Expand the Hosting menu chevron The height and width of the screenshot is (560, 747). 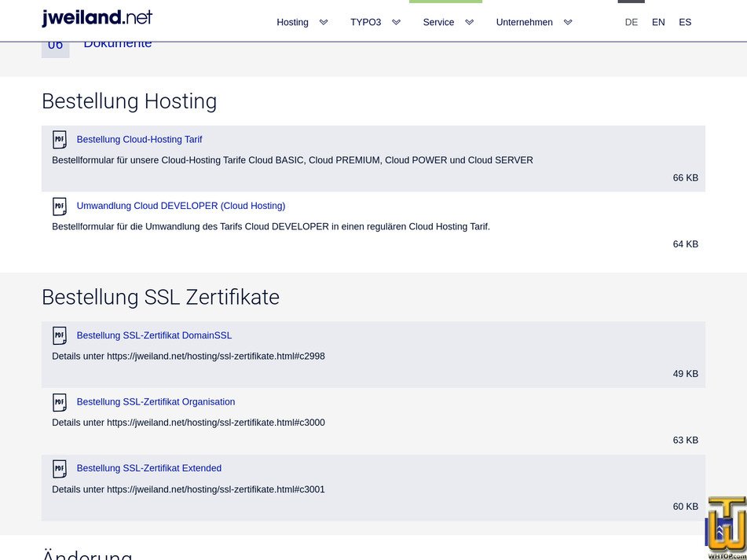click(324, 22)
